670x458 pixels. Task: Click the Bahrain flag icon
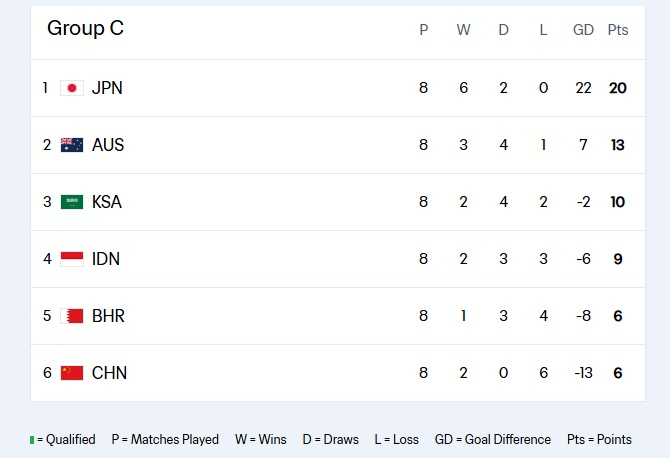[x=72, y=316]
